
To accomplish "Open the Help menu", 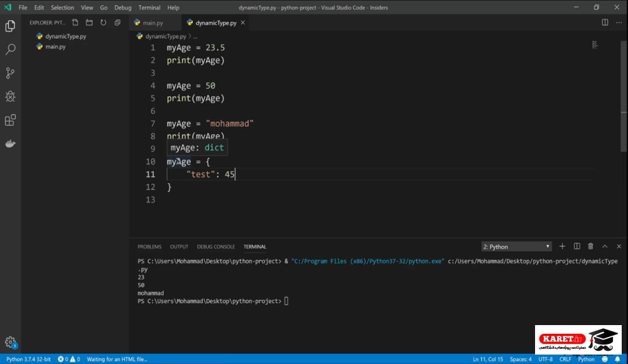I will tap(173, 8).
